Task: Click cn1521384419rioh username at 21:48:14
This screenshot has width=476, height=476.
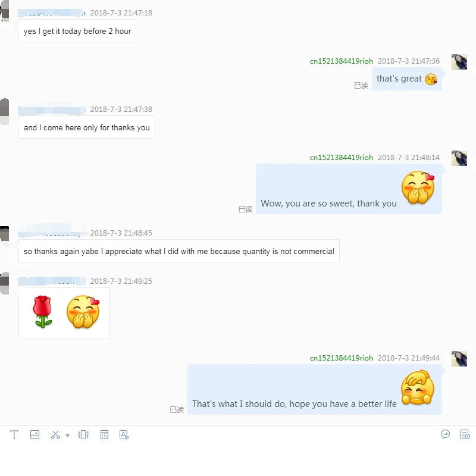Action: coord(341,158)
